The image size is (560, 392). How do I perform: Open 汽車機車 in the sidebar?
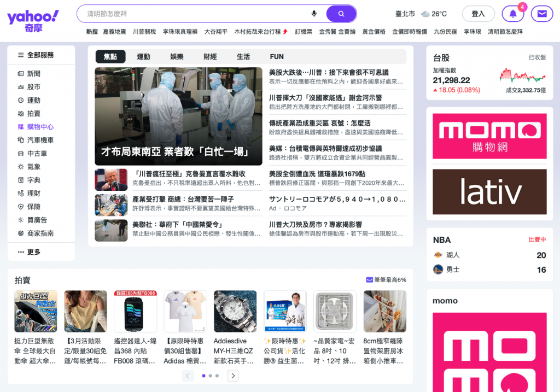pyautogui.click(x=36, y=141)
